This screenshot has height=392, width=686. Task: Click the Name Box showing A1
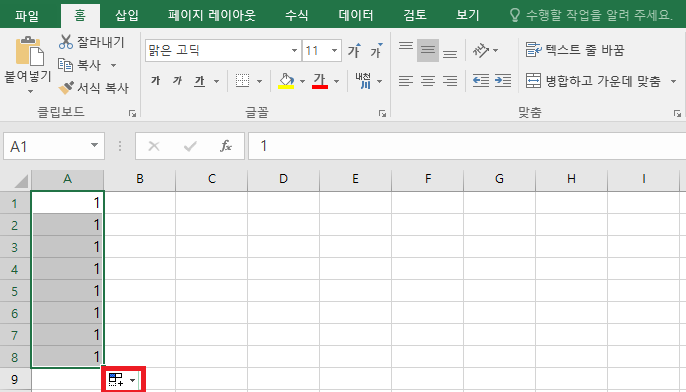point(46,146)
